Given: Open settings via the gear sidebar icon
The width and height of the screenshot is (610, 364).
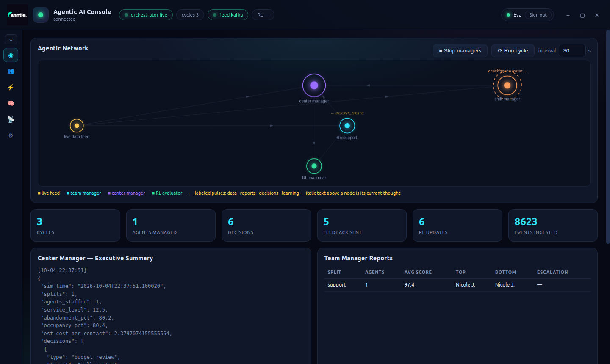Looking at the screenshot, I should click(x=11, y=135).
